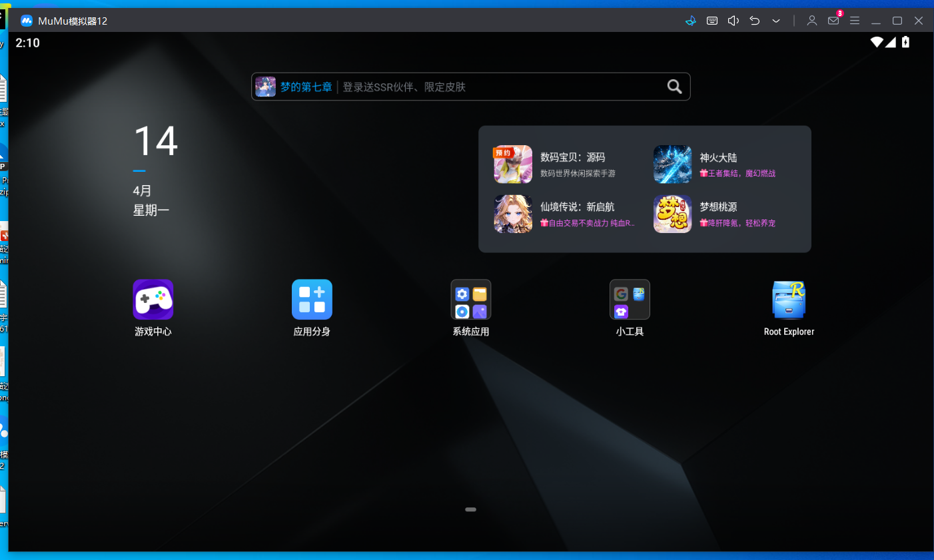Click the keyboard mapping icon in title bar
The image size is (934, 560).
tap(712, 21)
